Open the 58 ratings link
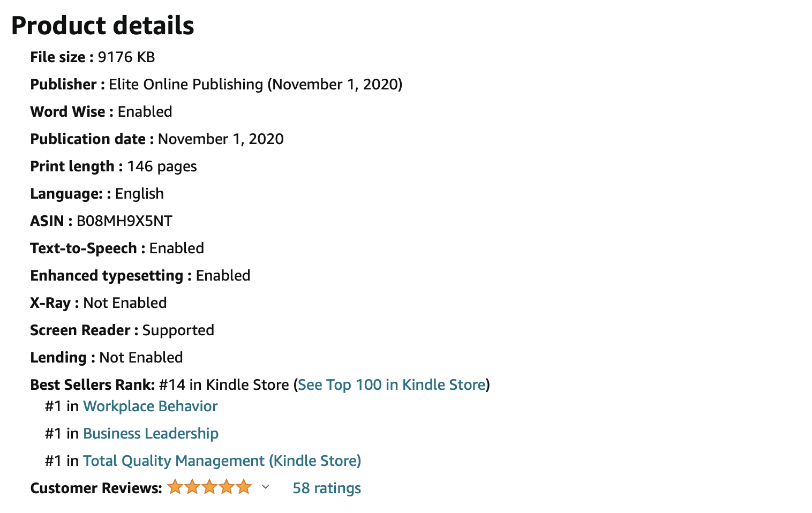The height and width of the screenshot is (513, 812). [x=327, y=488]
